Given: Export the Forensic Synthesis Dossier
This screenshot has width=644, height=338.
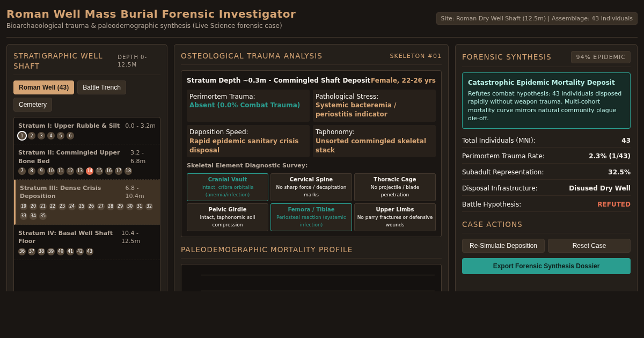Looking at the screenshot, I should (x=546, y=266).
